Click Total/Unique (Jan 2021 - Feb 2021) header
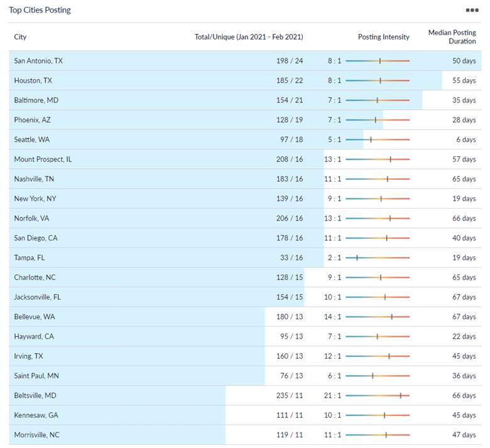This screenshot has height=448, width=490. tap(249, 37)
